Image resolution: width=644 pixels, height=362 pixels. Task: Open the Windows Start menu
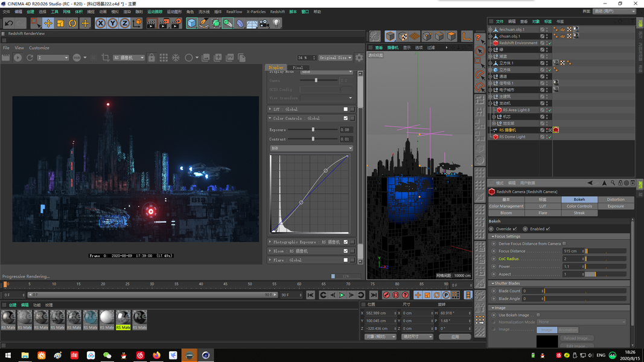(x=8, y=355)
